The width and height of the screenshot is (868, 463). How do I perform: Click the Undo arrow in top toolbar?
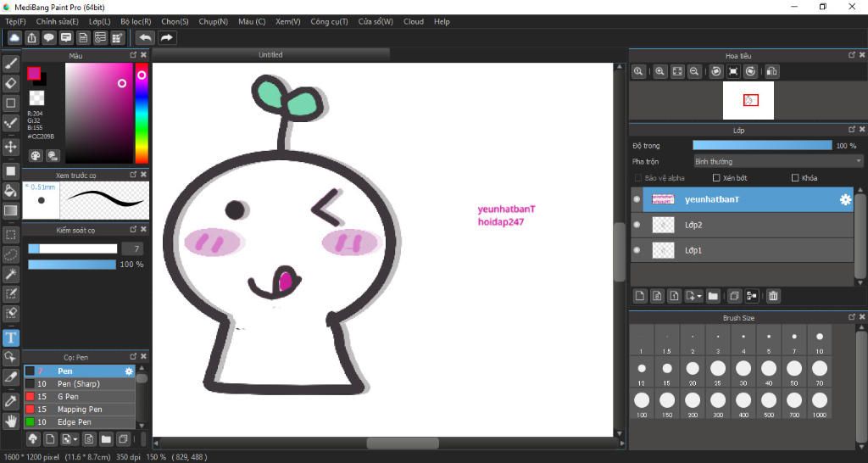pyautogui.click(x=145, y=37)
